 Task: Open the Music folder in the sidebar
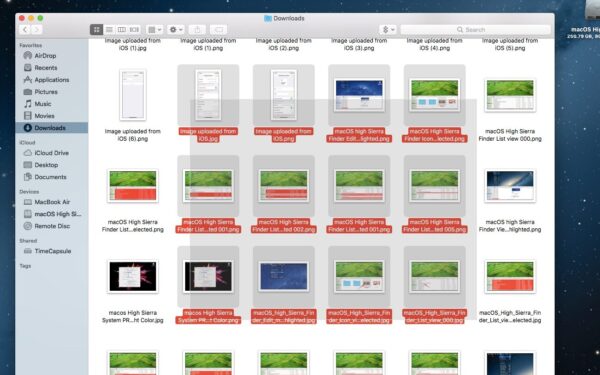pos(42,104)
